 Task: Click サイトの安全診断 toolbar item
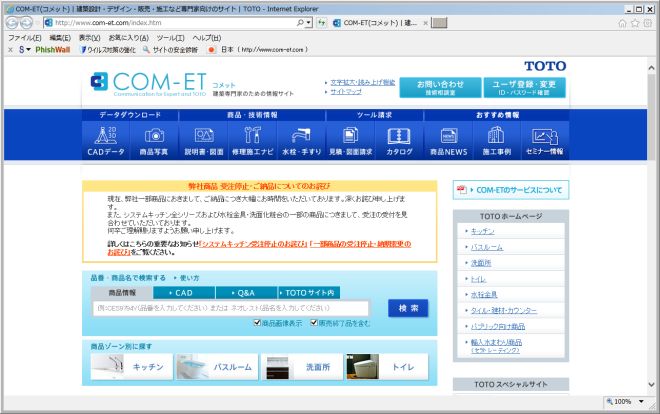tap(170, 50)
